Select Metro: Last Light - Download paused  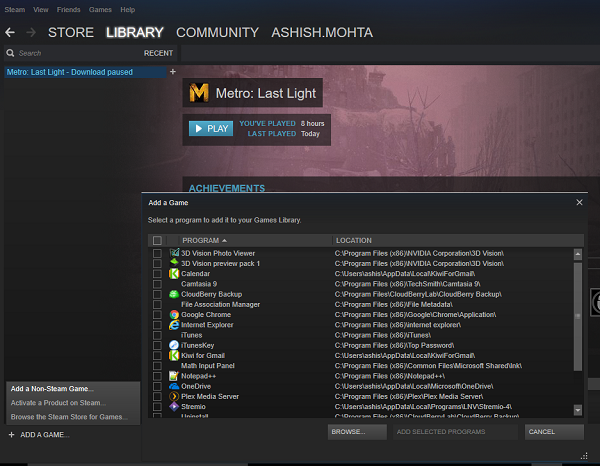(x=85, y=72)
